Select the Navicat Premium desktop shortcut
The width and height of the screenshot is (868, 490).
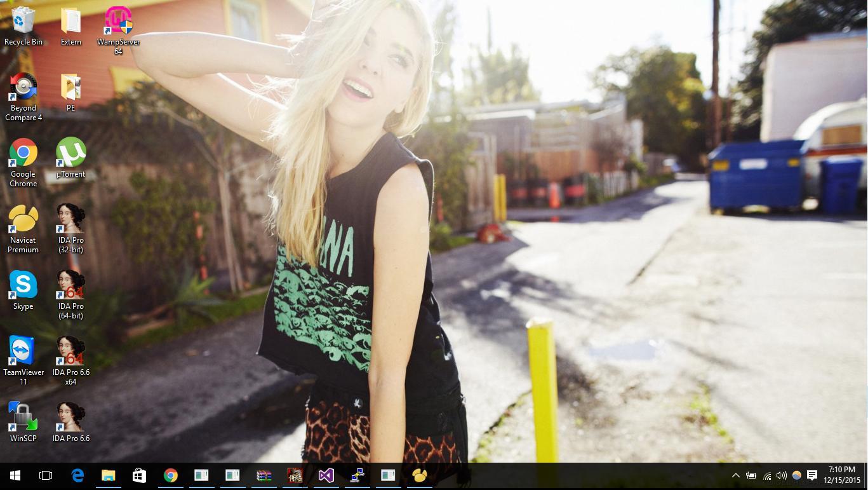click(23, 229)
